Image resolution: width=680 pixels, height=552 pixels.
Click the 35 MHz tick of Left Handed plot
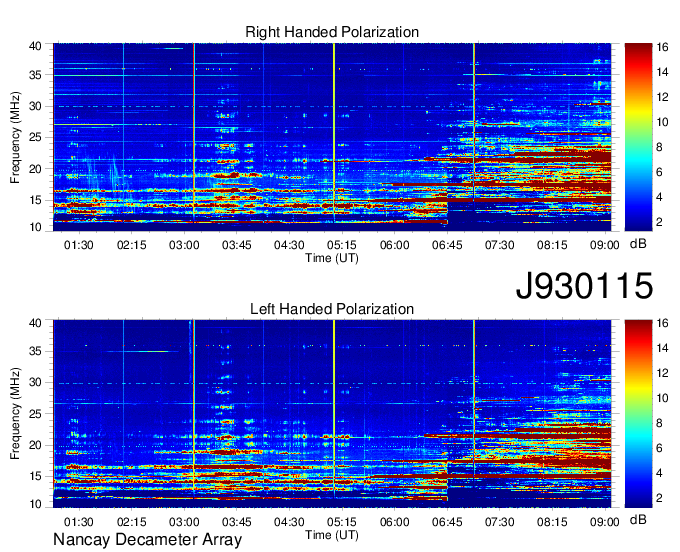click(36, 351)
